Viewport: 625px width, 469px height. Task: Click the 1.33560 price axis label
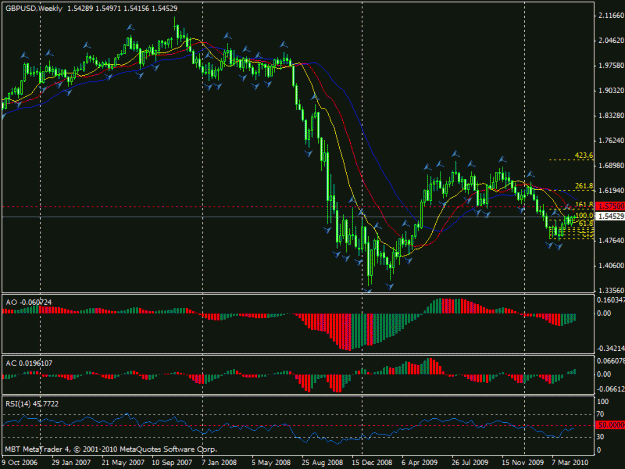[x=611, y=290]
